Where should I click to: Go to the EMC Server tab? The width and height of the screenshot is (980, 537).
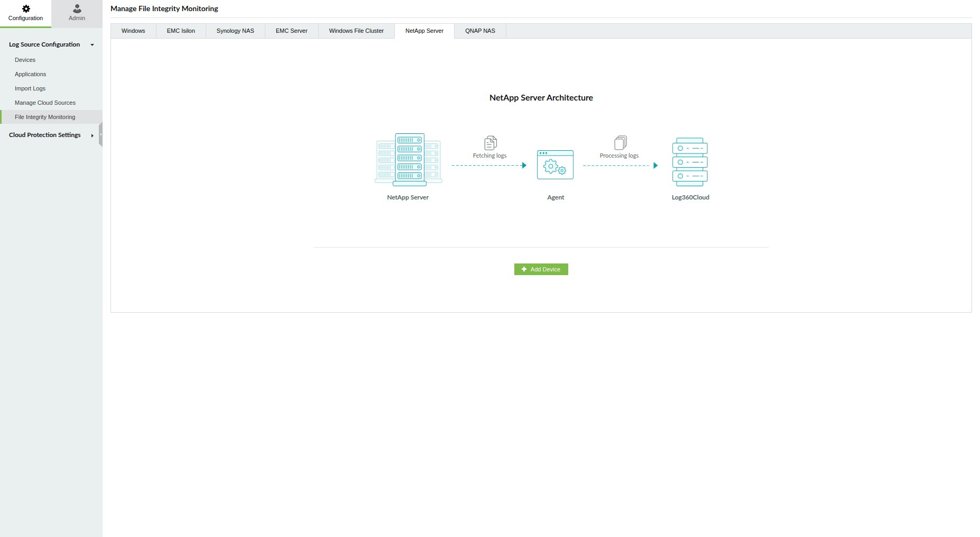point(291,31)
